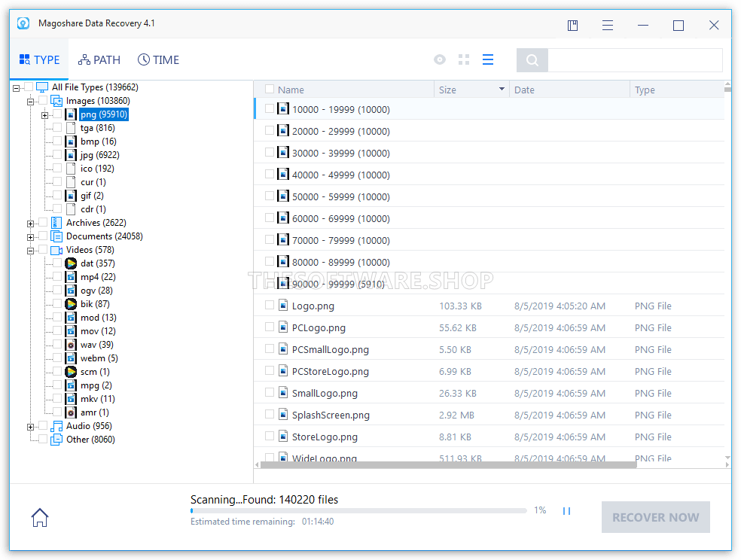741x560 pixels.
Task: Tick the jpg (6922) checkbox
Action: pyautogui.click(x=57, y=154)
